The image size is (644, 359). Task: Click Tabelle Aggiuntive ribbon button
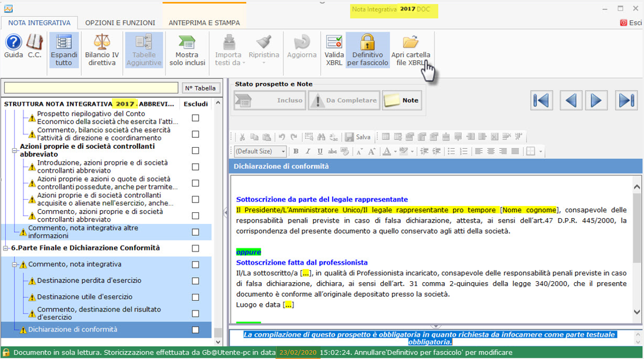[x=144, y=50]
